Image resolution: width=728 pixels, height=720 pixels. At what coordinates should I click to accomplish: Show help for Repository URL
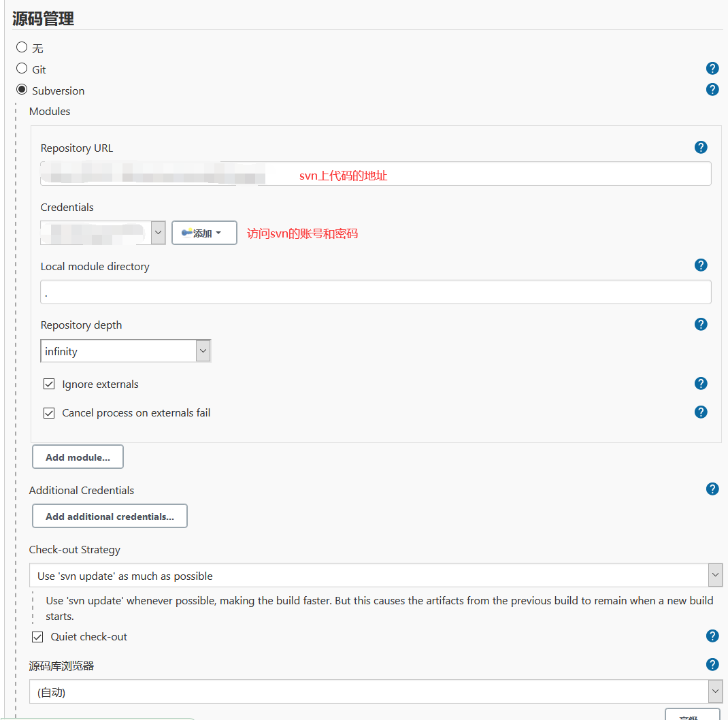pyautogui.click(x=701, y=147)
